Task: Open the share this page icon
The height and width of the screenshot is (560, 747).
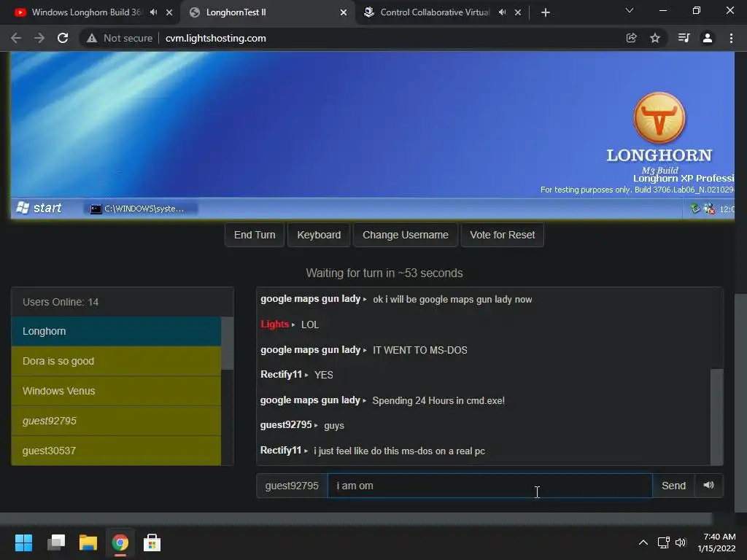Action: tap(631, 38)
